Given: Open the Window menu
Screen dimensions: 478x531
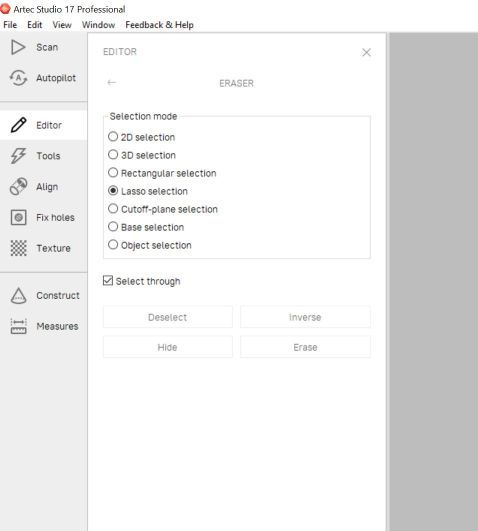Looking at the screenshot, I should pyautogui.click(x=98, y=25).
